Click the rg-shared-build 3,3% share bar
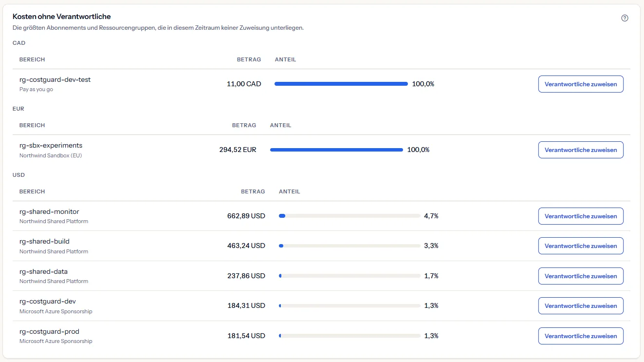The height and width of the screenshot is (362, 644). point(350,246)
